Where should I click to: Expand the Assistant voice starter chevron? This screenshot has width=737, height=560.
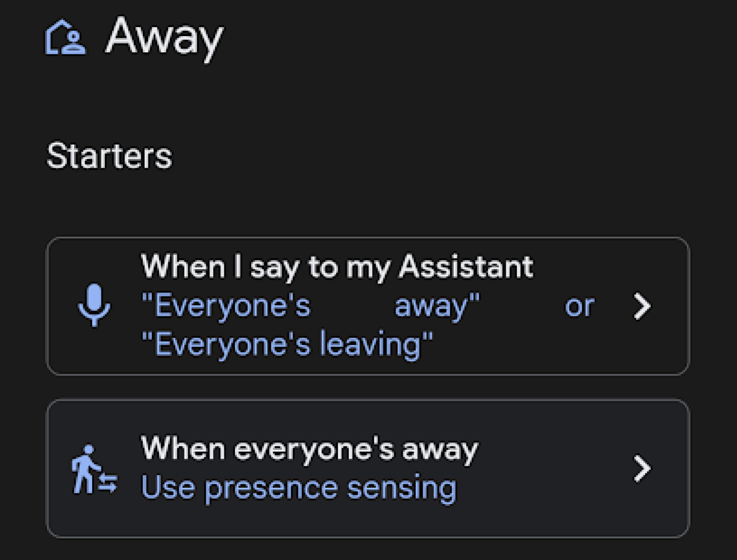642,306
